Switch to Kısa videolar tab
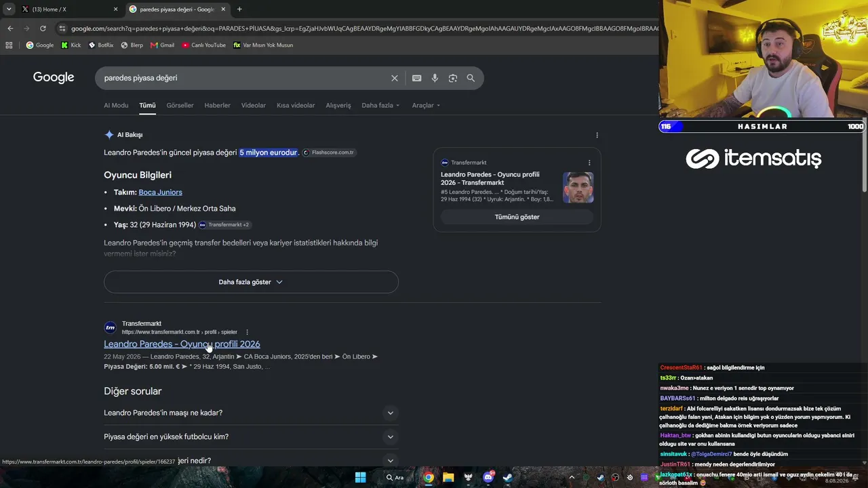 tap(296, 106)
